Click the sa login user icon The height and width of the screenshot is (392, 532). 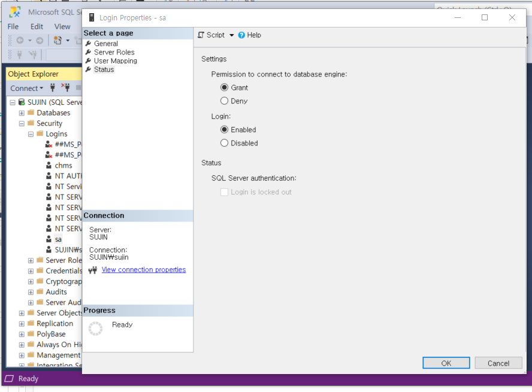tap(49, 239)
